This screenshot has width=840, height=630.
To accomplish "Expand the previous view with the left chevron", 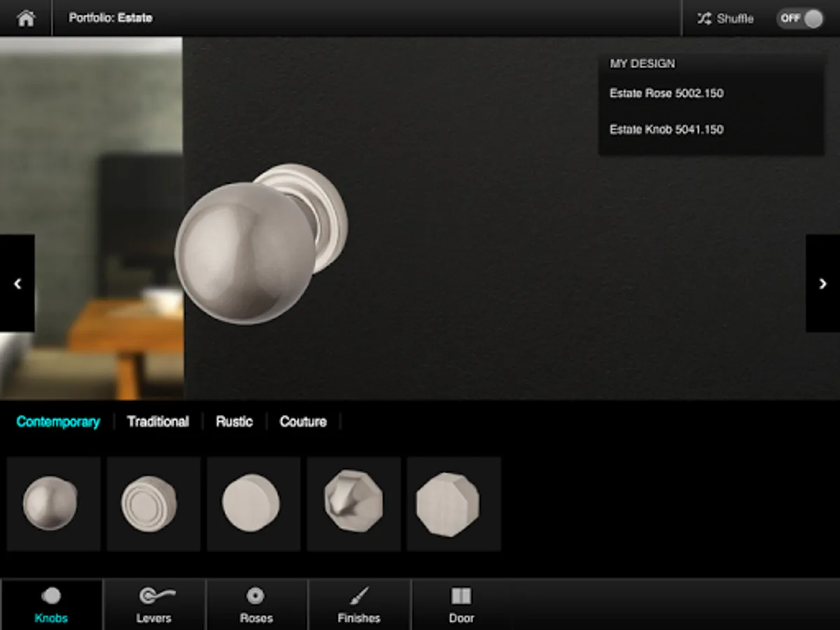I will [x=16, y=283].
